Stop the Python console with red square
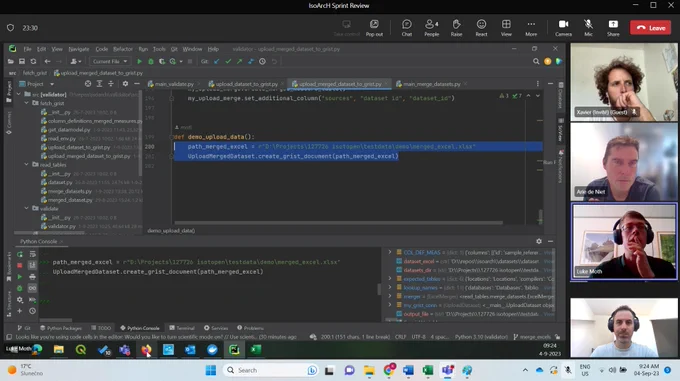This screenshot has height=381, width=680. point(20,265)
